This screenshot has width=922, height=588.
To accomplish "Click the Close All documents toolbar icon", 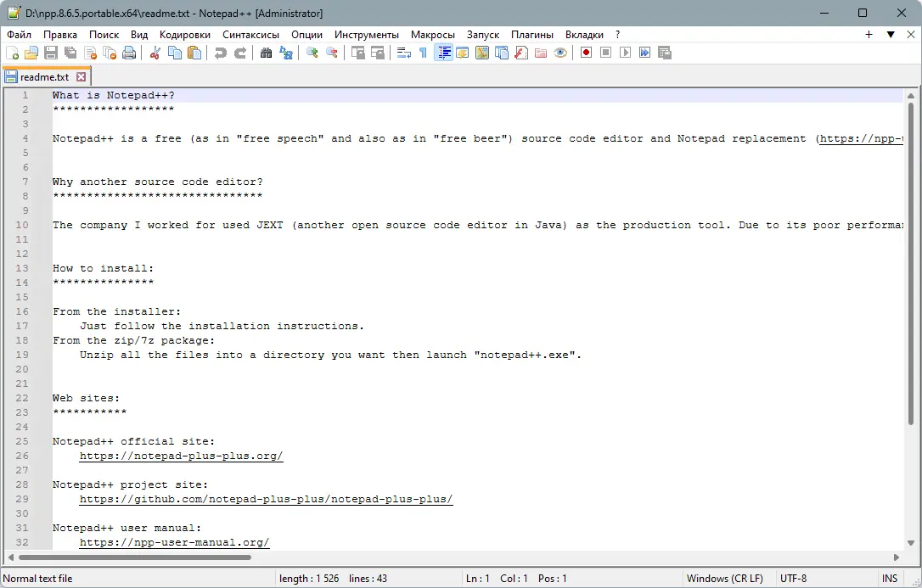I will tap(110, 53).
